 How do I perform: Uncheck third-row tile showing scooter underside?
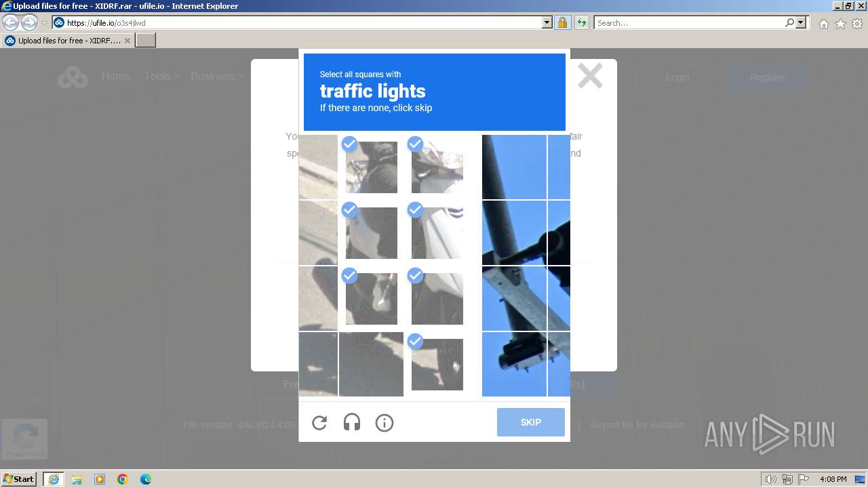click(x=437, y=298)
